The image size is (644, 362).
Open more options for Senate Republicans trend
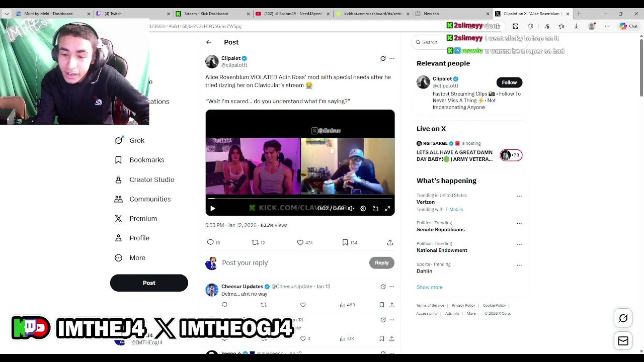tap(519, 224)
